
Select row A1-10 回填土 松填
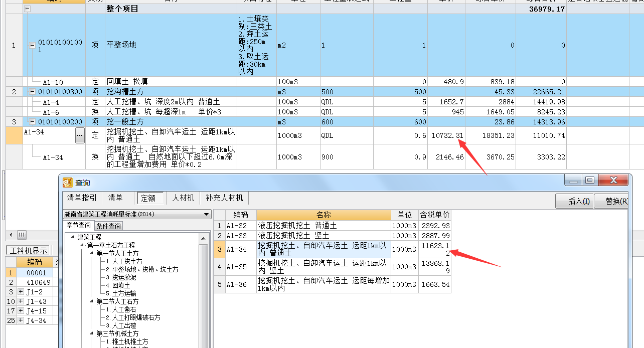324,81
